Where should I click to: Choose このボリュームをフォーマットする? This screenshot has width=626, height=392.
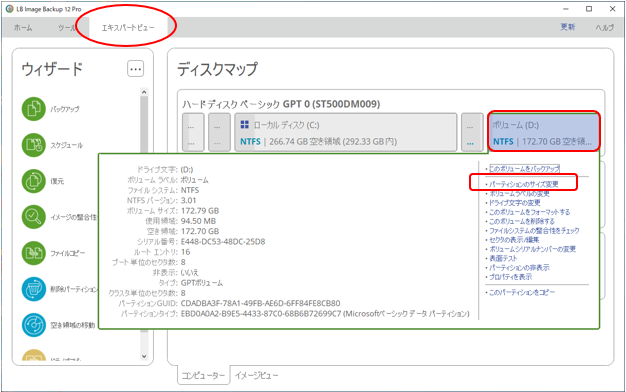click(530, 212)
